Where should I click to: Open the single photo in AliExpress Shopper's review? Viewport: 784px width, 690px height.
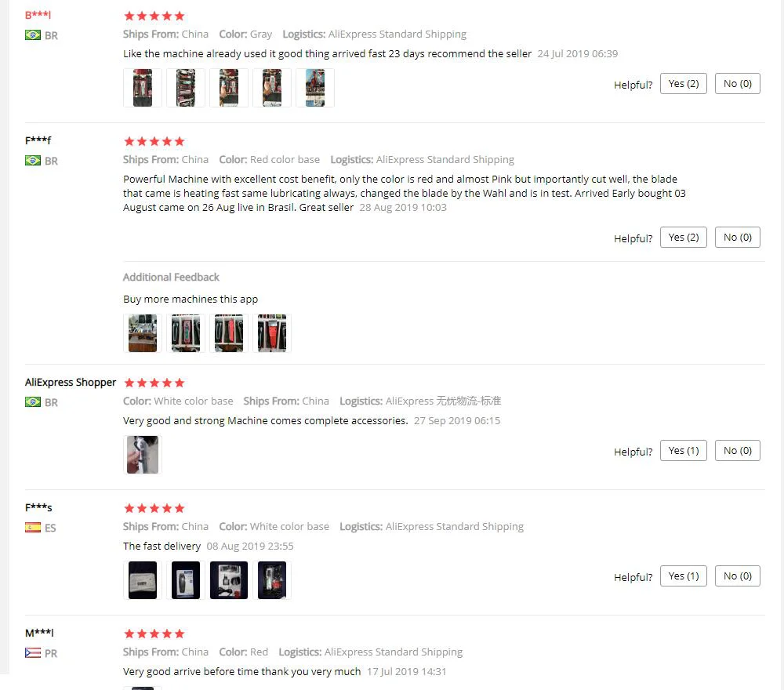143,455
